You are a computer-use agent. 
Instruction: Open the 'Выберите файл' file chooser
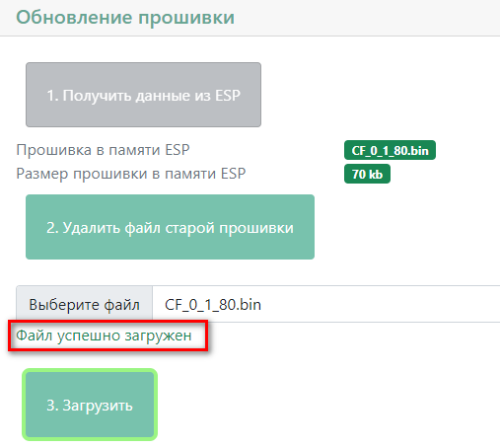(85, 304)
